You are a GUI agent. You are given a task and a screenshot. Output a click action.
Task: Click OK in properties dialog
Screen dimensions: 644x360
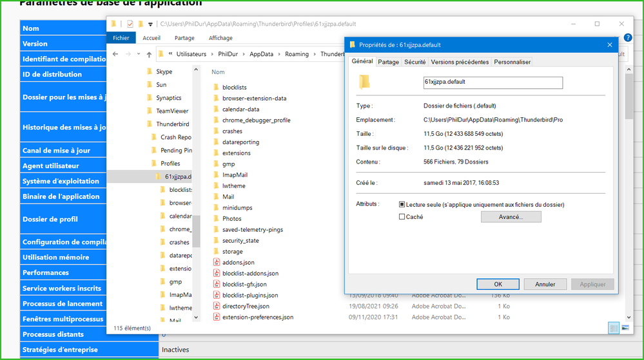[x=498, y=284]
